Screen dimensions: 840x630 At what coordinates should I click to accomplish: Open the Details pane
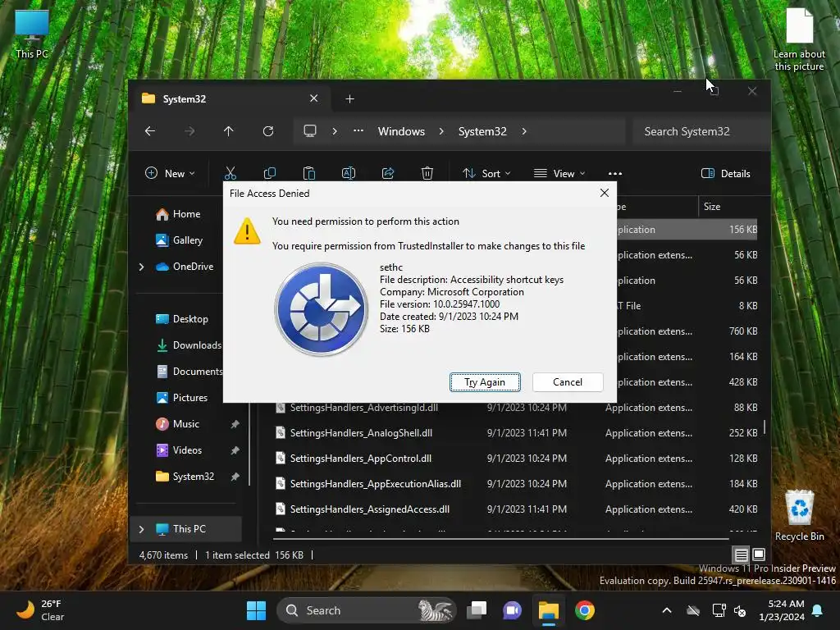pos(725,174)
